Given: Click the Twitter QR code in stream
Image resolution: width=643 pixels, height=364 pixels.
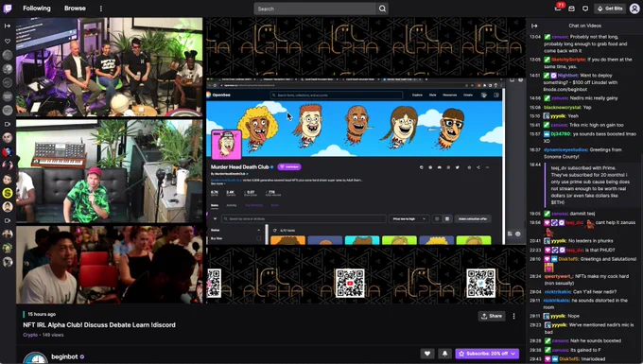Looking at the screenshot, I should 480,284.
